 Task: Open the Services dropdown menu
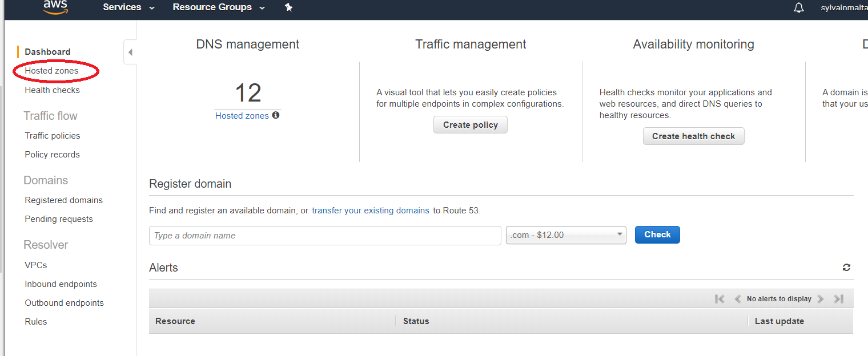pyautogui.click(x=128, y=7)
